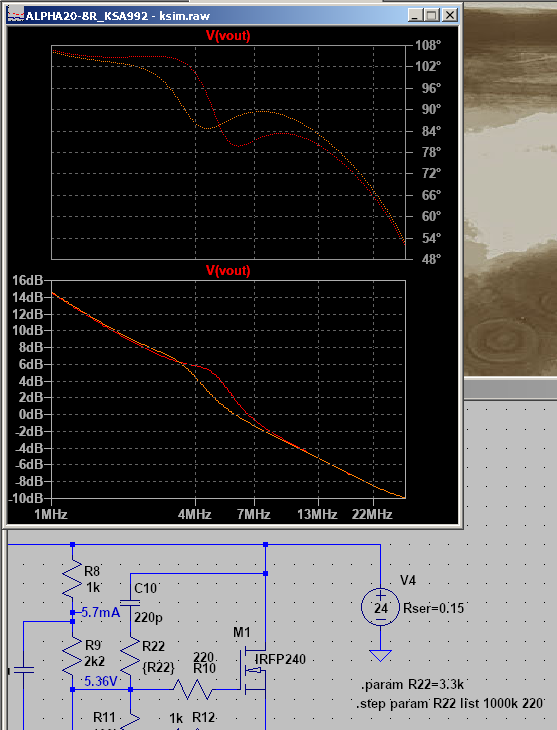Click the M1 reference label

[x=241, y=632]
